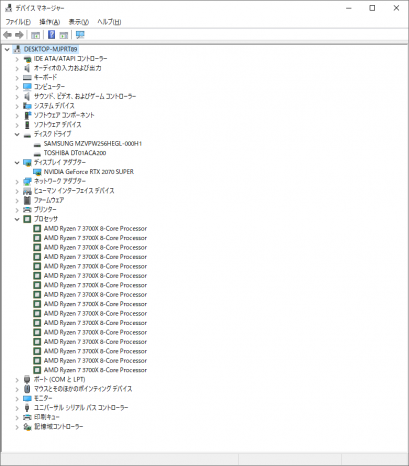Select the ユニバーサル シリアル バス コントローラー item
Image resolution: width=409 pixels, height=466 pixels.
(x=81, y=408)
